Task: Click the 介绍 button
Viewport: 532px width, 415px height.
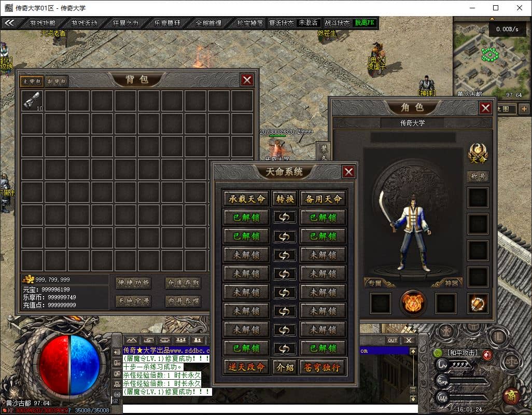Action: (x=285, y=367)
